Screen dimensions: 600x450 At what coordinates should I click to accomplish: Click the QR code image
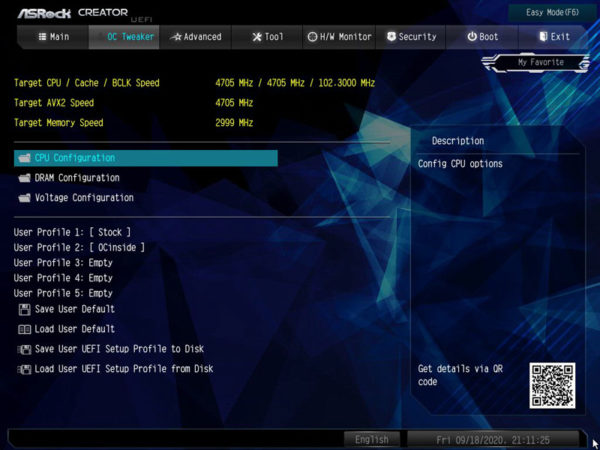[x=552, y=385]
